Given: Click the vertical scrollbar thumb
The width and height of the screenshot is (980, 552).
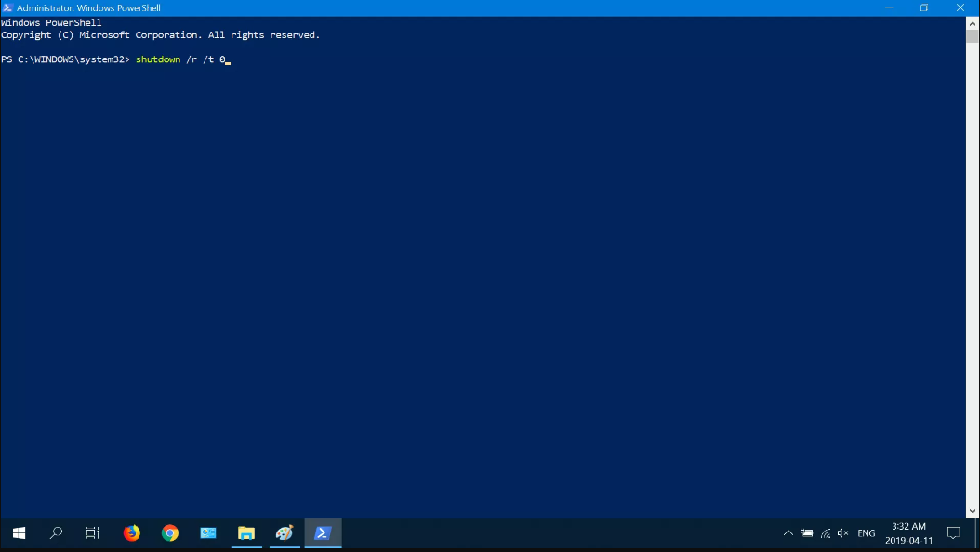Looking at the screenshot, I should tap(972, 36).
